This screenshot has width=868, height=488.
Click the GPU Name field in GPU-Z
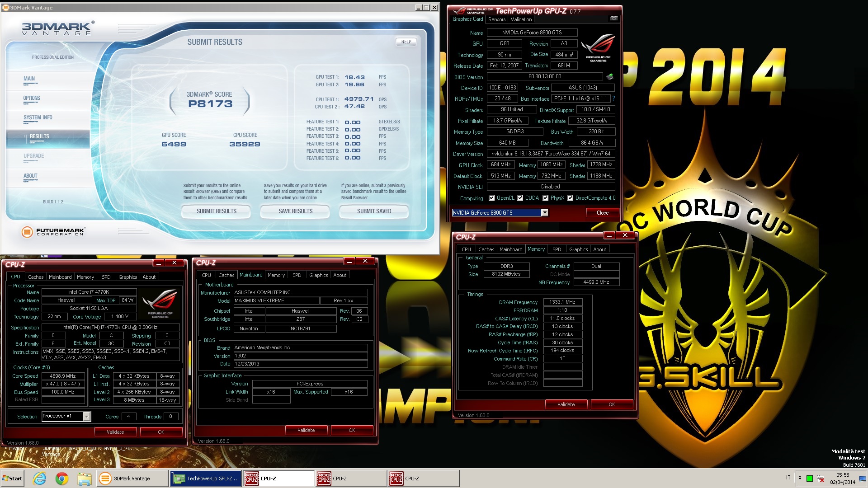pos(532,33)
